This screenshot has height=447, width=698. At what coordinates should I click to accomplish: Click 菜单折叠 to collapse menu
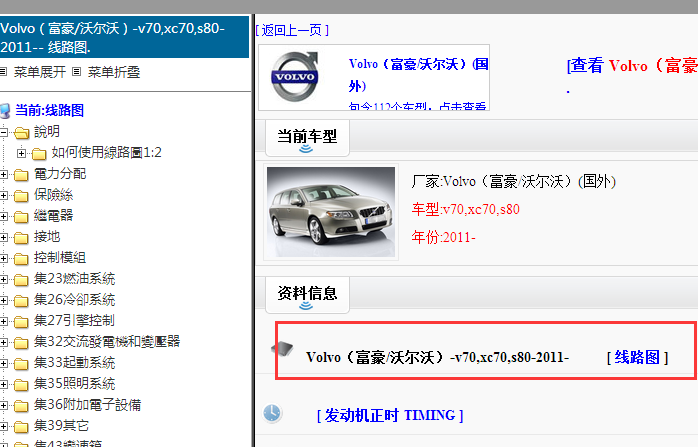tap(114, 72)
